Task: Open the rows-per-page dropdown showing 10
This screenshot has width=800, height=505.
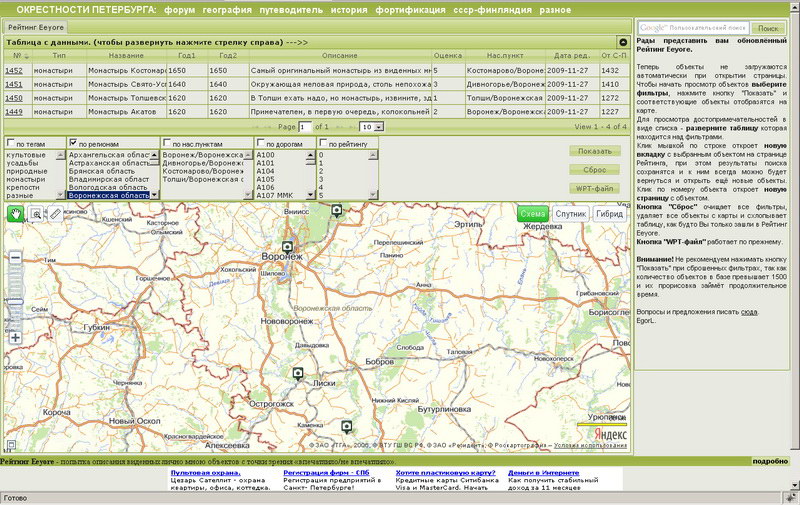Action: pos(370,128)
